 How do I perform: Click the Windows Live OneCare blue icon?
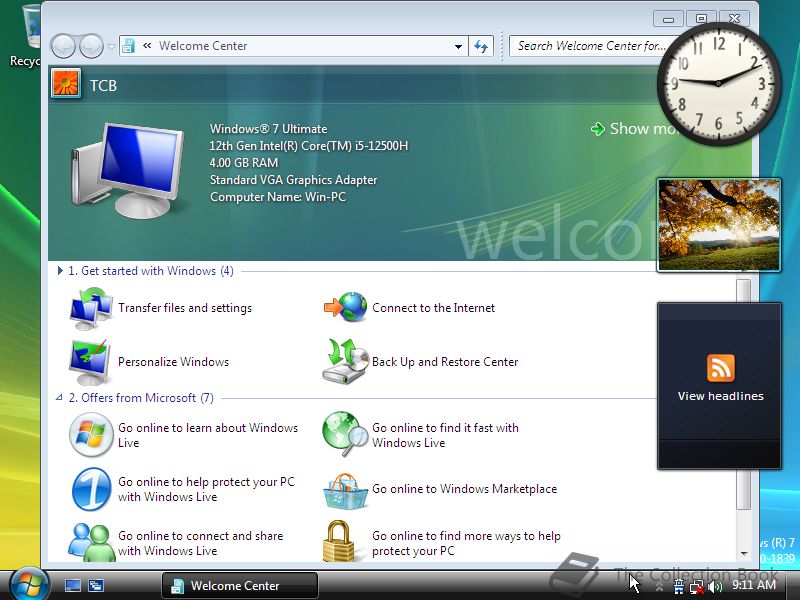pyautogui.click(x=91, y=489)
